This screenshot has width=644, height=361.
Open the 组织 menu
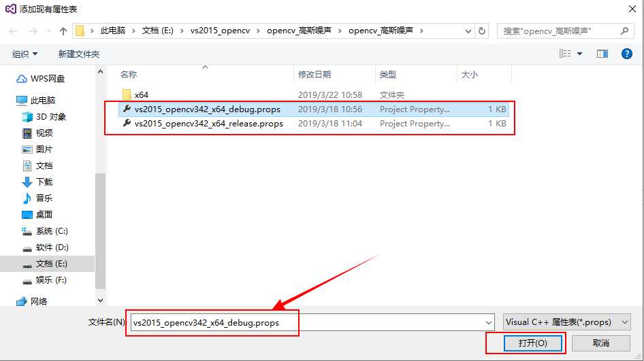coord(25,54)
